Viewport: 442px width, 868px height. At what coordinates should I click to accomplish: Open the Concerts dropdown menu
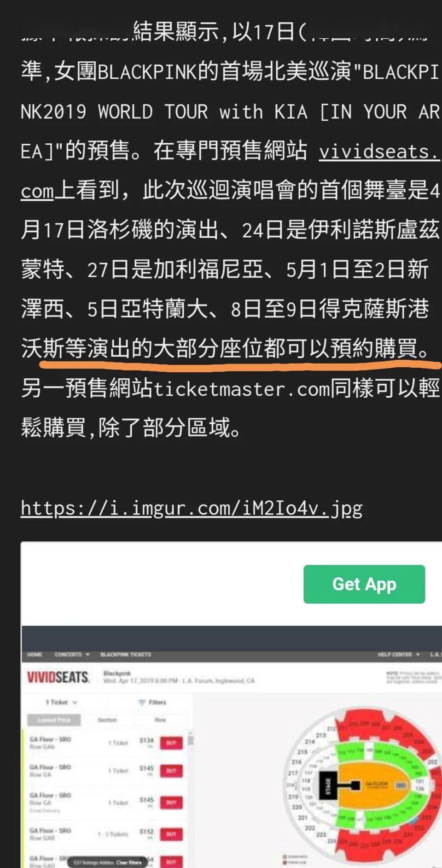tap(72, 654)
